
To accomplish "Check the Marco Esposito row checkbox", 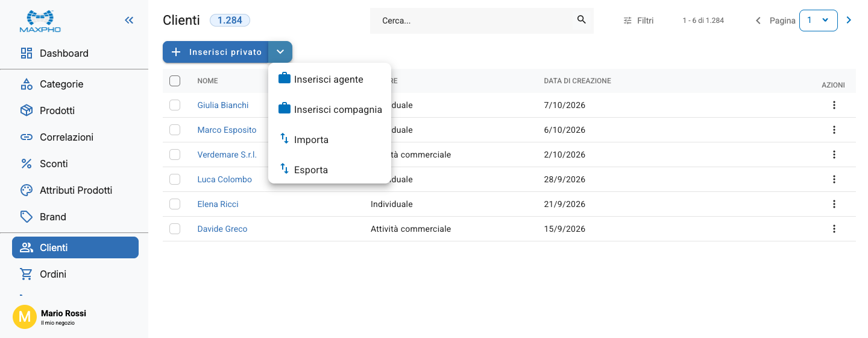I will point(175,130).
